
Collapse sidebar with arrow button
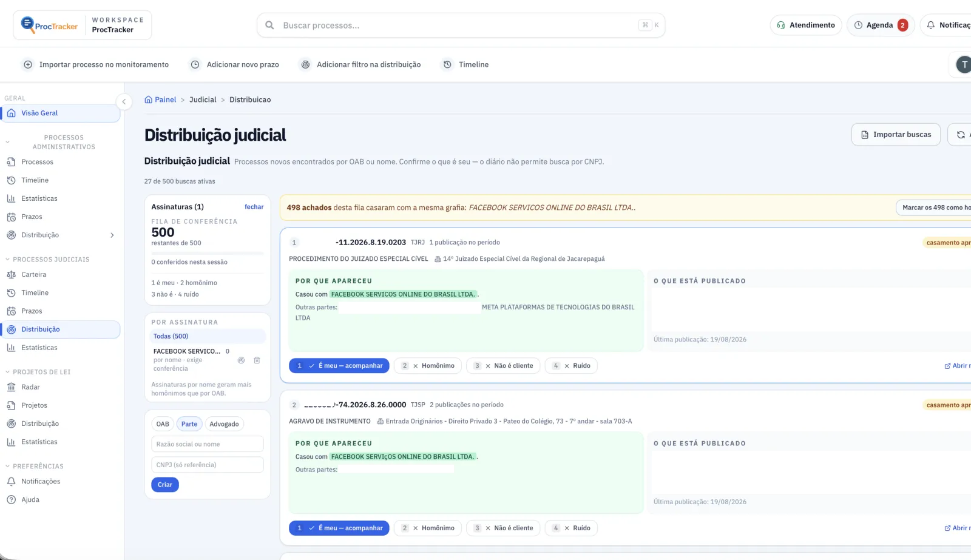point(124,102)
